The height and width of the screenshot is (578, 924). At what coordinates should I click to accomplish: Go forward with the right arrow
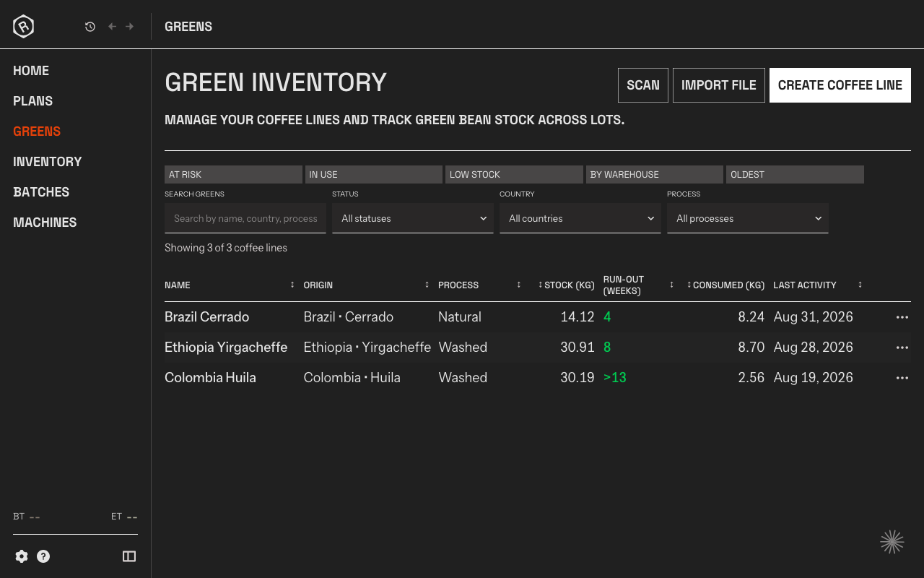coord(130,27)
